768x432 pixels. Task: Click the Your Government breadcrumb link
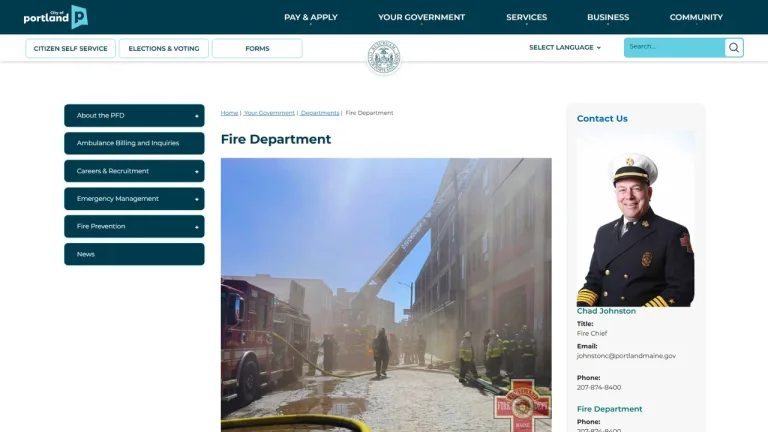[x=269, y=113]
